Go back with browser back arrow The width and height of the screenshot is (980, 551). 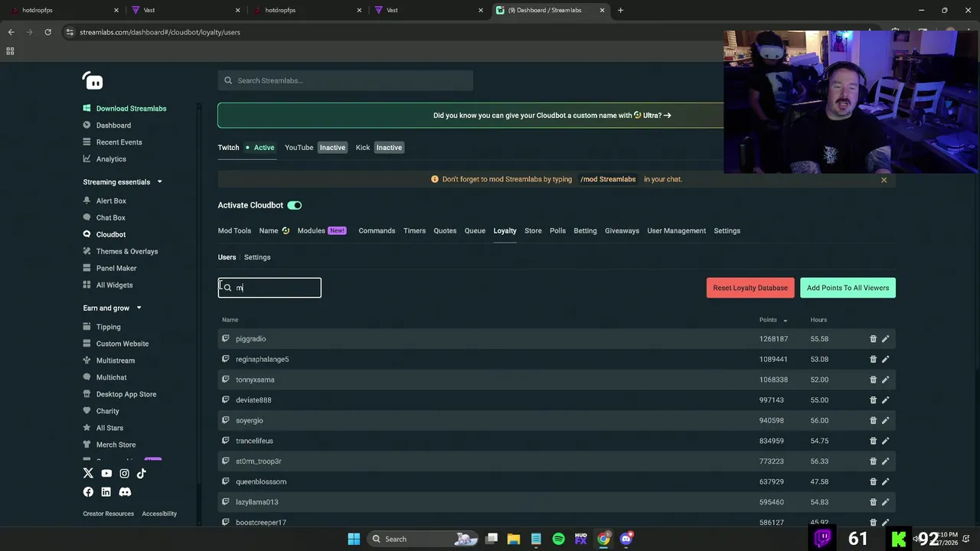(x=11, y=32)
